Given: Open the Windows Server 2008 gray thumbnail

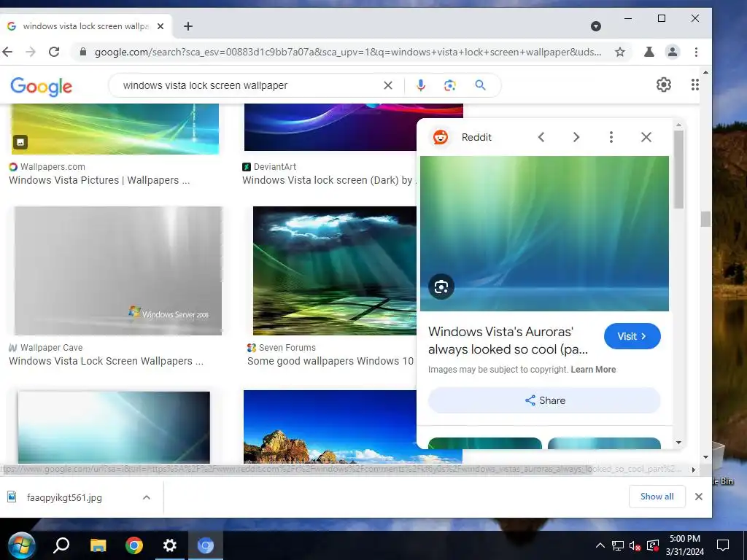Looking at the screenshot, I should click(x=117, y=271).
